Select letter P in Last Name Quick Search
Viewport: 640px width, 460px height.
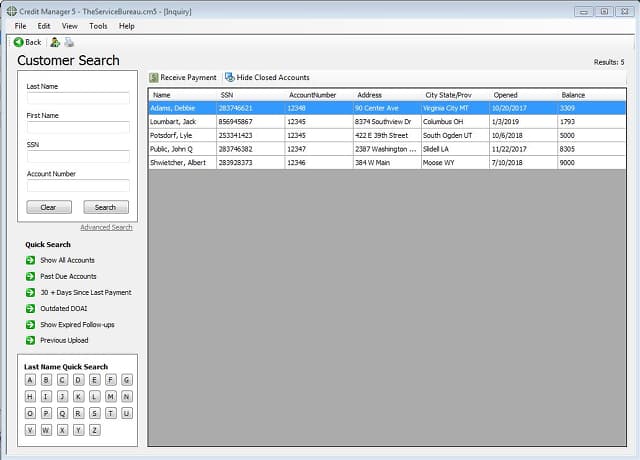click(x=46, y=413)
